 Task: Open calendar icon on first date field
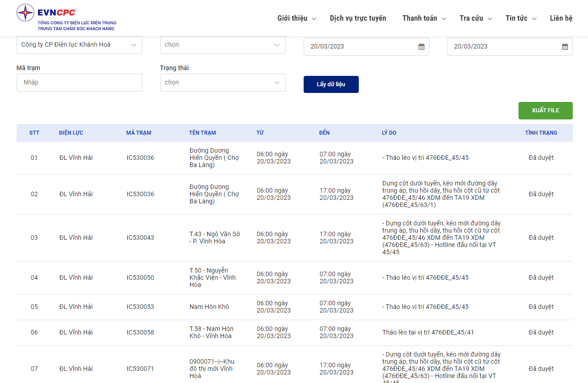point(421,47)
